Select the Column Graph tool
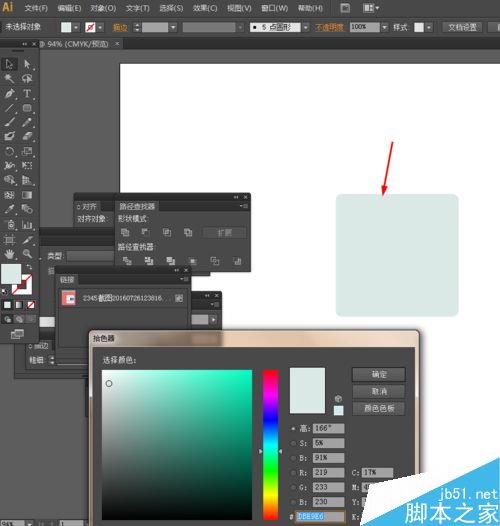The height and width of the screenshot is (526, 500). (27, 224)
